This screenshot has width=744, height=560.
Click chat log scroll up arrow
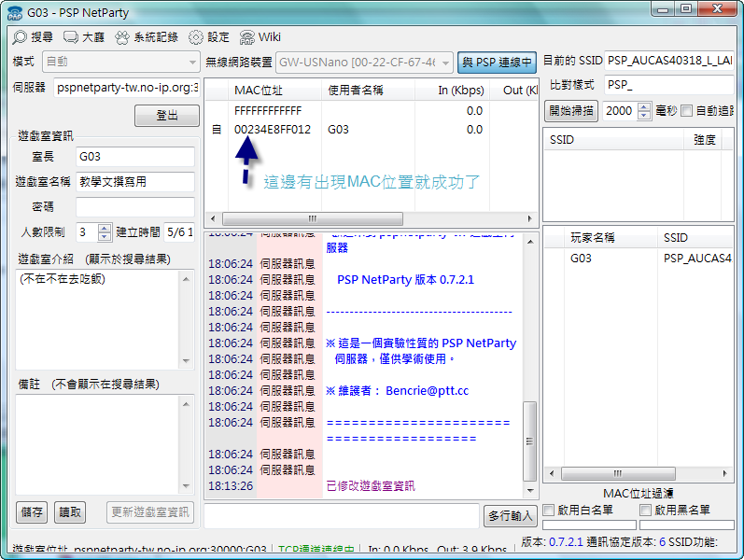[530, 242]
